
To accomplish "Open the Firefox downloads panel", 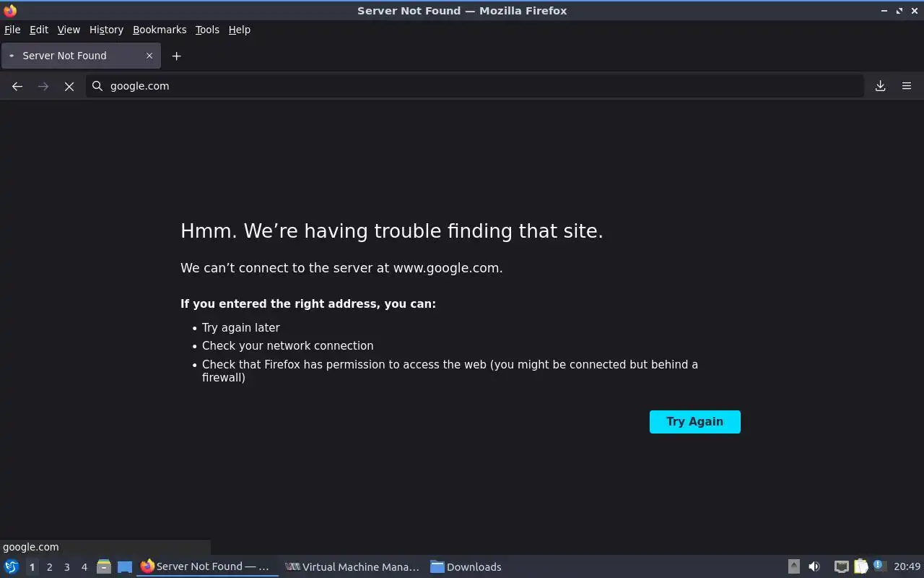I will tap(881, 86).
